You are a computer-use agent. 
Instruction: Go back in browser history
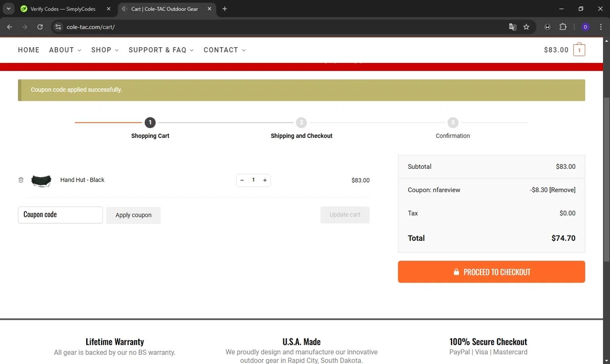10,27
